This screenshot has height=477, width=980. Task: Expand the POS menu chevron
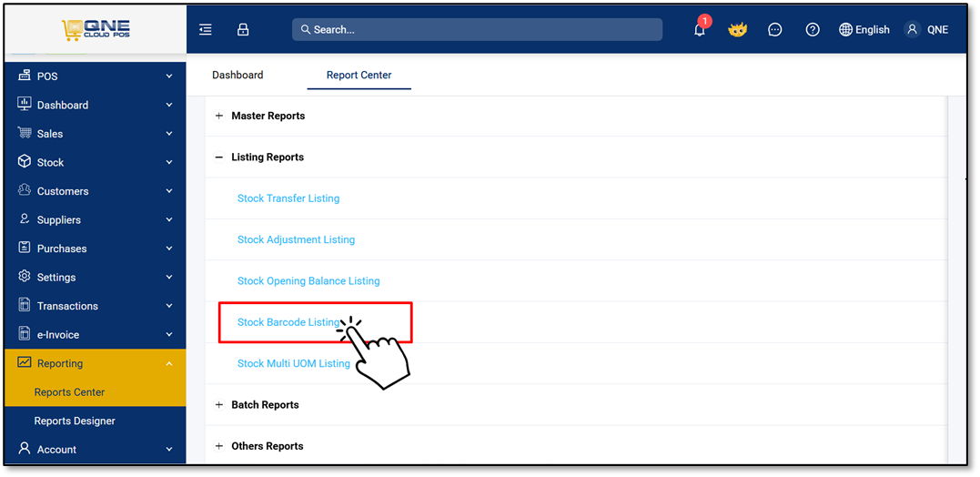tap(168, 76)
